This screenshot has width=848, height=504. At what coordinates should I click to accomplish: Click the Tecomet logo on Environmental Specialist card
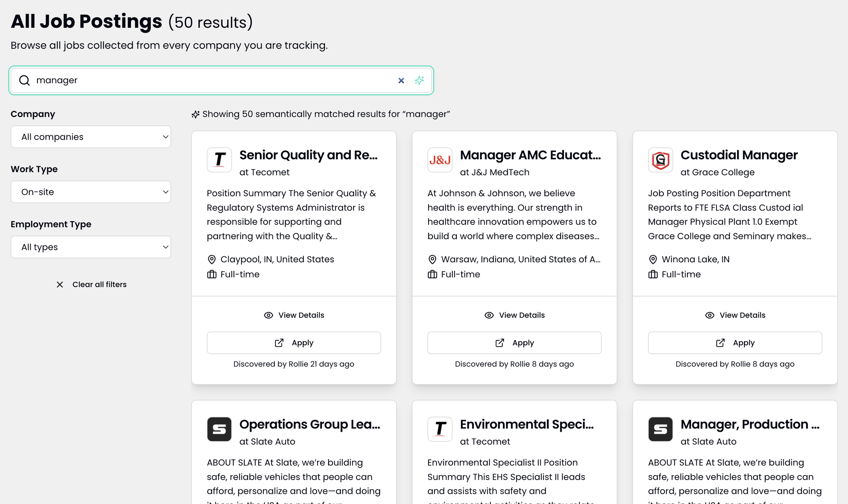click(x=440, y=429)
